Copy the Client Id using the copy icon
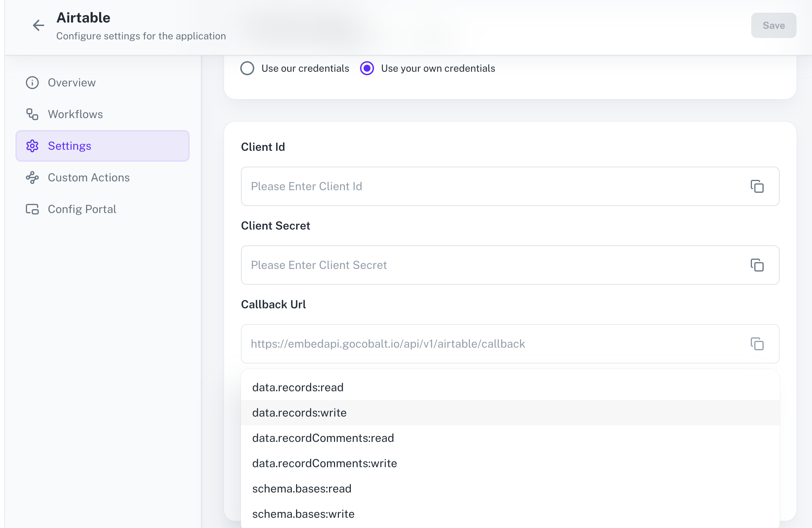 pyautogui.click(x=758, y=186)
